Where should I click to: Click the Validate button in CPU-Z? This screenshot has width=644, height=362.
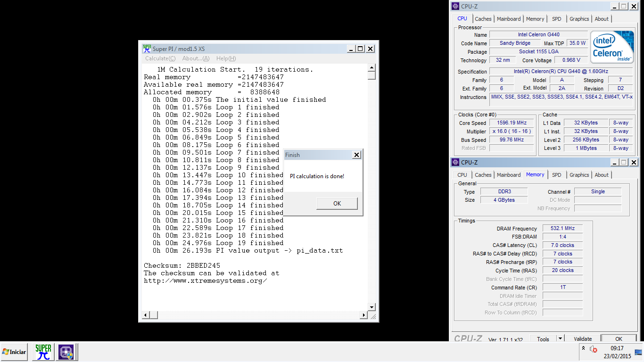click(583, 339)
